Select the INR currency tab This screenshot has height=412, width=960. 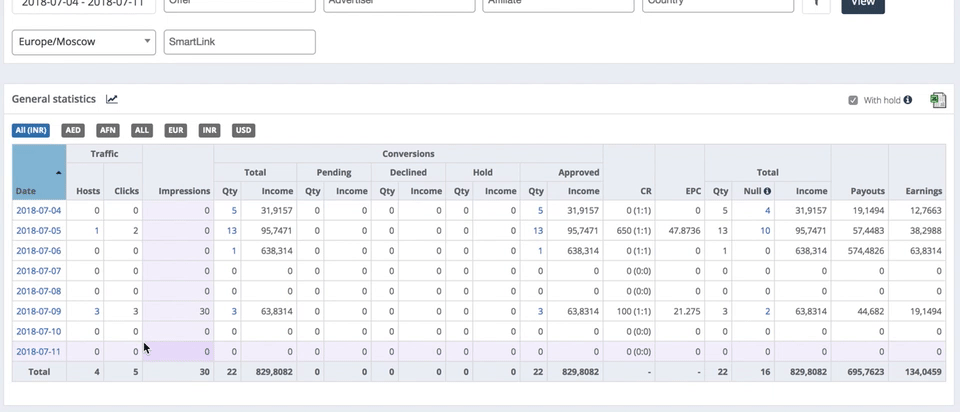[209, 130]
